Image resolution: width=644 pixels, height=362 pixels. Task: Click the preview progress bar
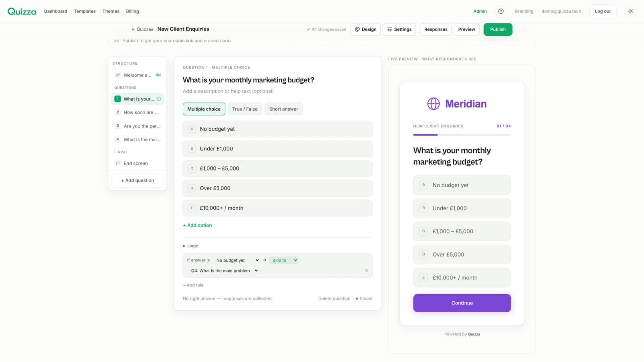coord(462,135)
